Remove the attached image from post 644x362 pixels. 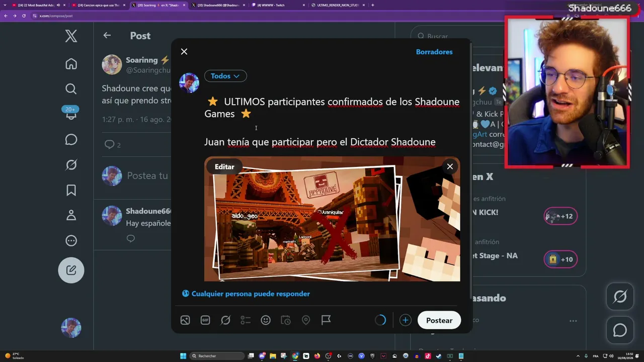[450, 166]
